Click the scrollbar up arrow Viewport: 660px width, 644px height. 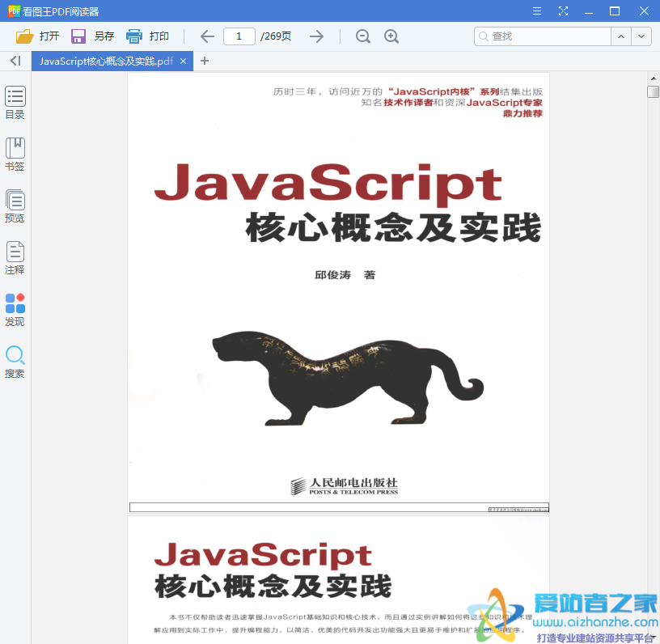pos(654,78)
